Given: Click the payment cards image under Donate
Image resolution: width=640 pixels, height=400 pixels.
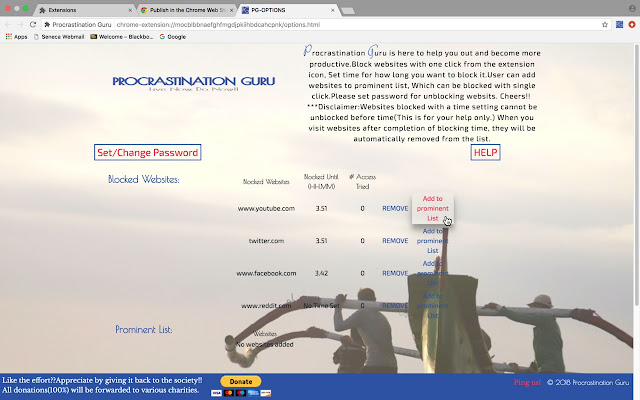Looking at the screenshot, I should (241, 393).
